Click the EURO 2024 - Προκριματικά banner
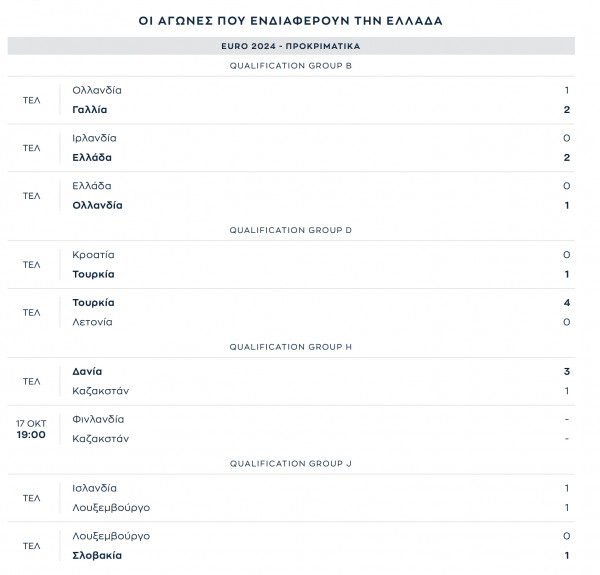The width and height of the screenshot is (600, 575). tap(291, 46)
